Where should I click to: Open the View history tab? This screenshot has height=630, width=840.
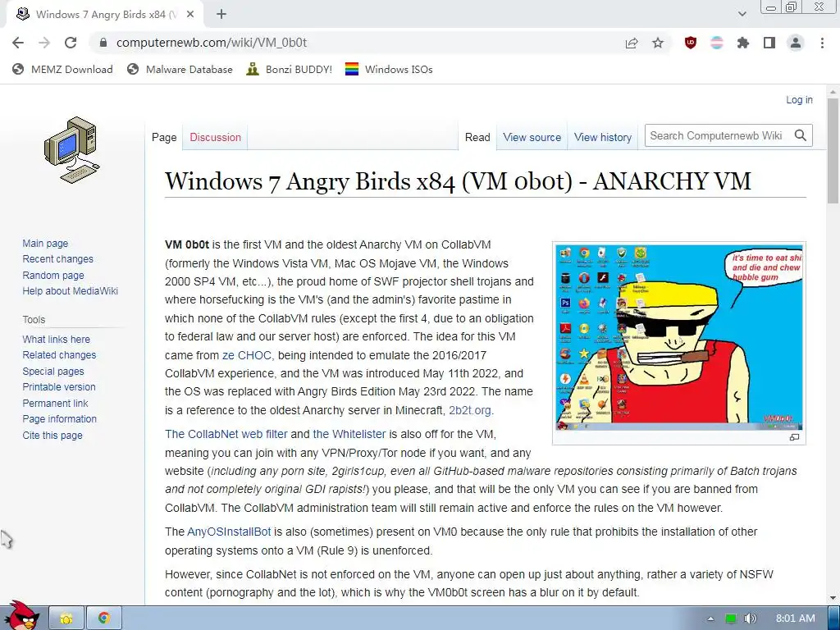(603, 137)
